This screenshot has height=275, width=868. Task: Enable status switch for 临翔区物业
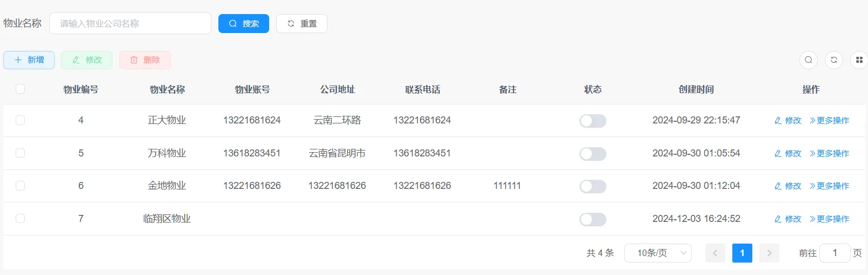592,219
